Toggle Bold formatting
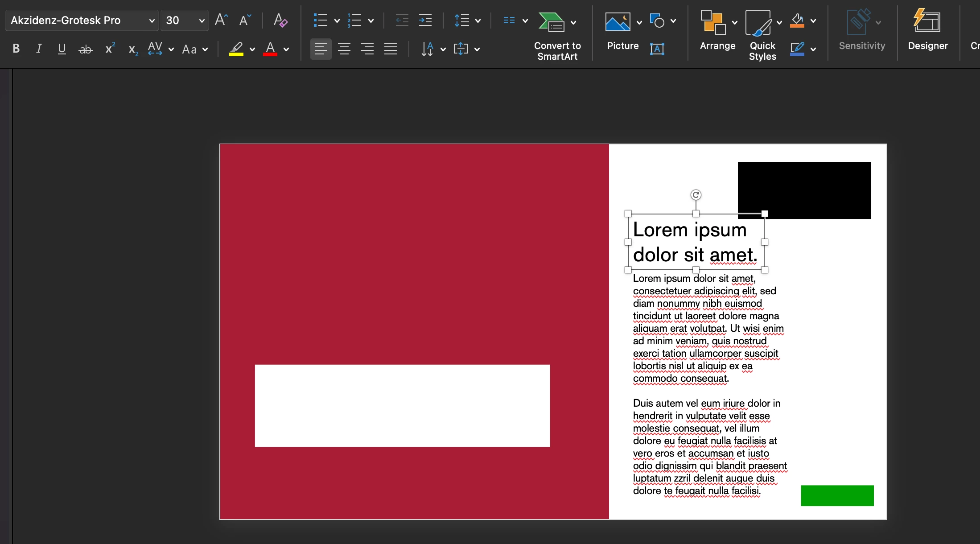Screen dimensions: 980x544 pyautogui.click(x=16, y=49)
